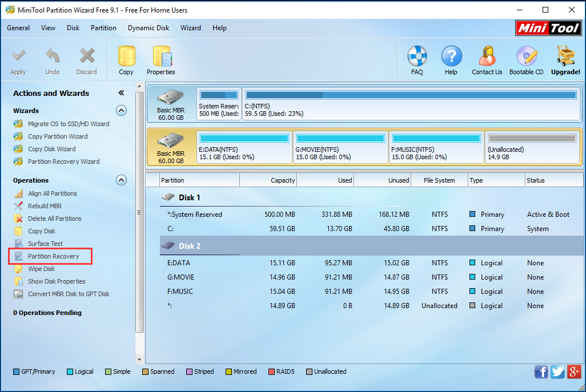Click the Unused column header
This screenshot has width=586, height=392.
tap(383, 180)
